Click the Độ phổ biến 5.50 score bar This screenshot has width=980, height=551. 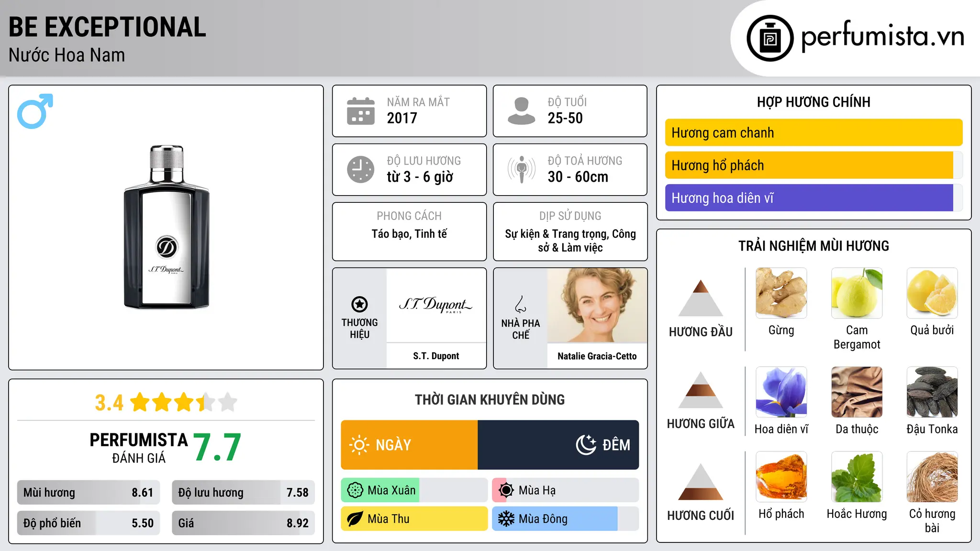coord(89,523)
